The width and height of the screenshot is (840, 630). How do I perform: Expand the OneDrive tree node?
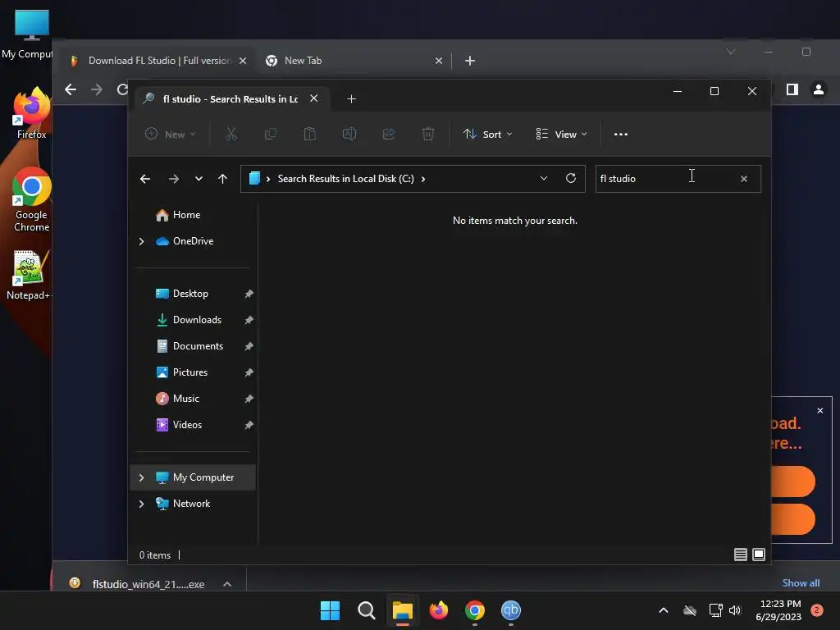(x=141, y=242)
